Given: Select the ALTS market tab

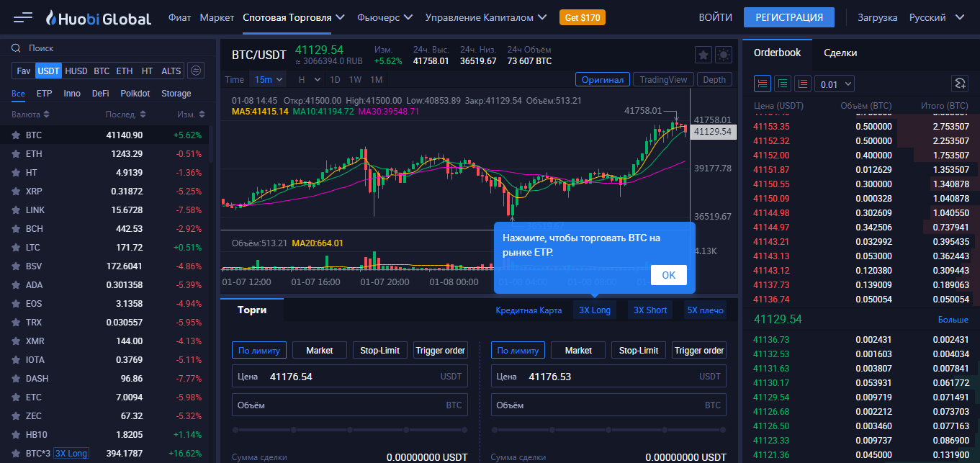Looking at the screenshot, I should (171, 71).
